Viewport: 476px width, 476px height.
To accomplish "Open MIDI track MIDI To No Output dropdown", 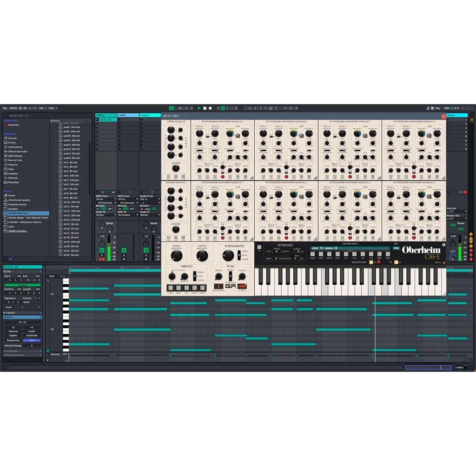I will 128,215.
